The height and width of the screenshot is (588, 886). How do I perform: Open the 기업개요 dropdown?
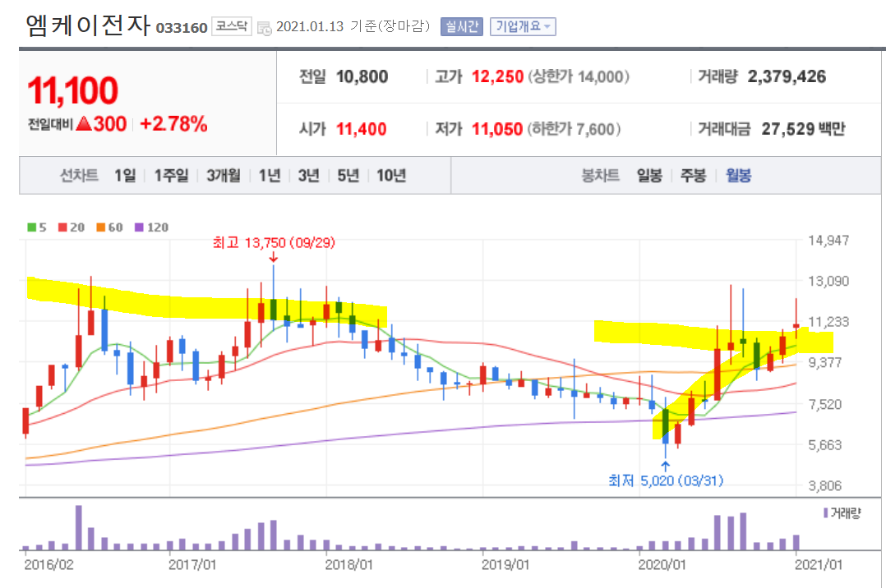(x=523, y=26)
